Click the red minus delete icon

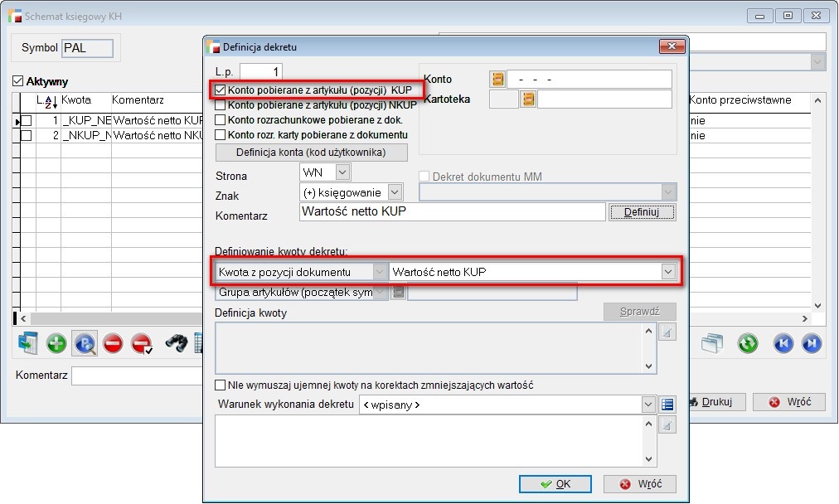(x=113, y=343)
